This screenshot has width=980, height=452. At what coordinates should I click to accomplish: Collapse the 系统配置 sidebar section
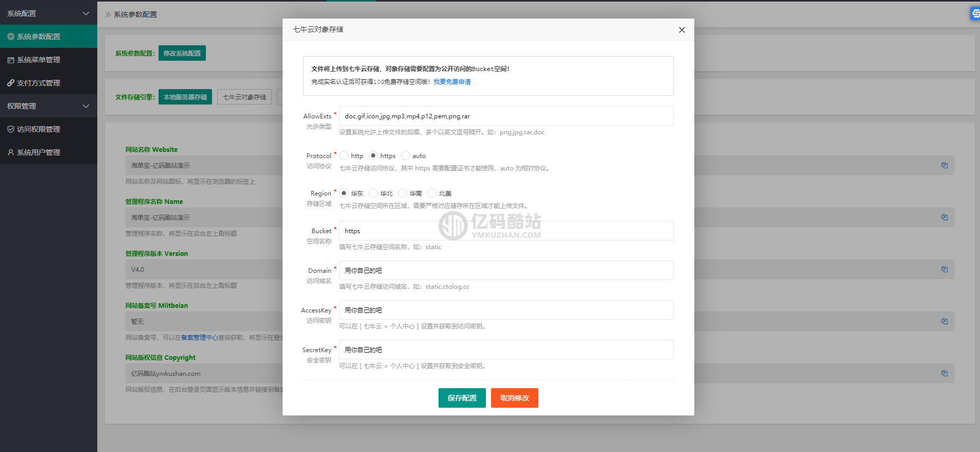click(48, 13)
